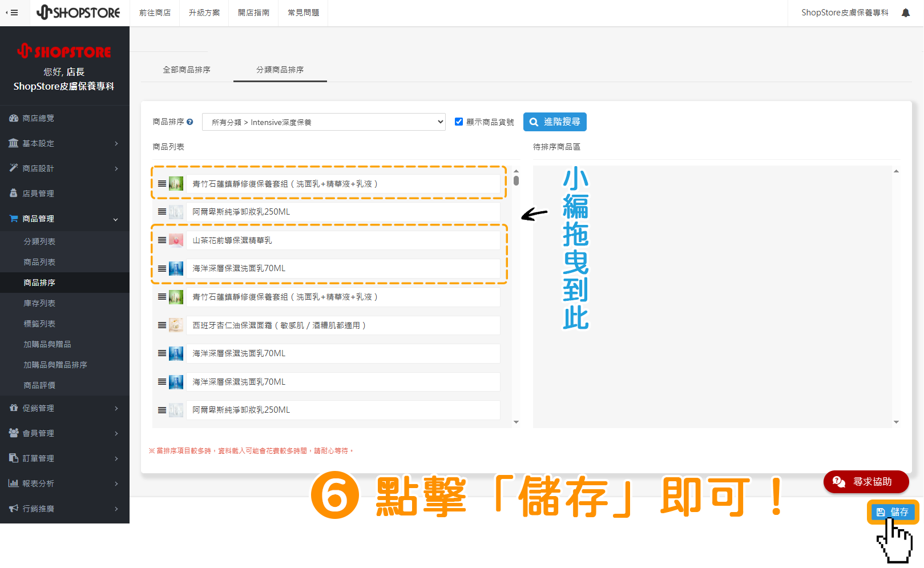The width and height of the screenshot is (924, 568).
Task: Expand 報表分析 menu chevron
Action: coord(116,484)
